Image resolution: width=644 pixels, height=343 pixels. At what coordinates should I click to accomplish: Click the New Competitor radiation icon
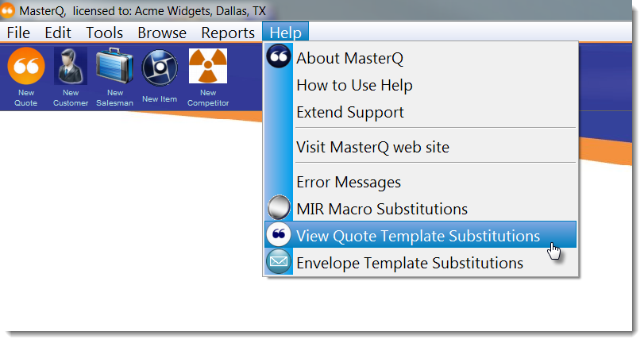[208, 67]
